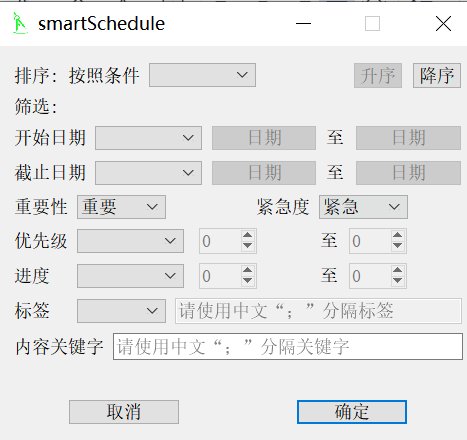467x440 pixels.
Task: Expand the 截止日期 deadline dropdown
Action: [x=148, y=173]
